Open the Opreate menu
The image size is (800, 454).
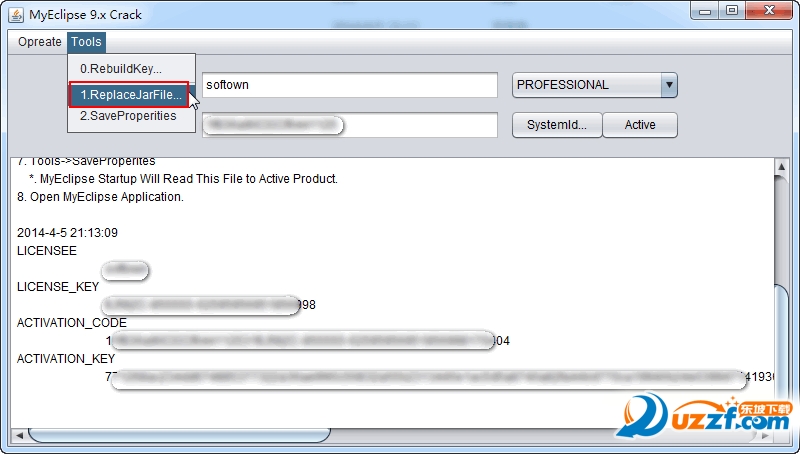39,42
